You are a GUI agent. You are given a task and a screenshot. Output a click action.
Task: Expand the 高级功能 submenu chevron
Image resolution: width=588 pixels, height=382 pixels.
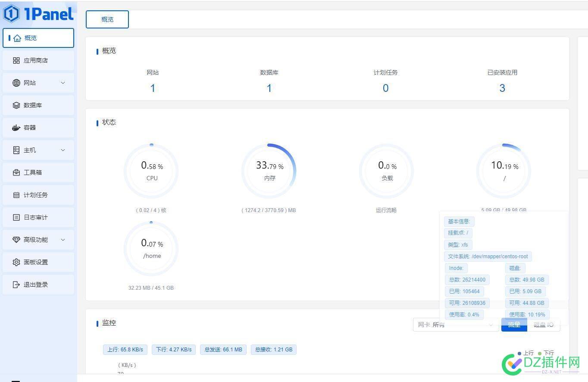(x=63, y=240)
